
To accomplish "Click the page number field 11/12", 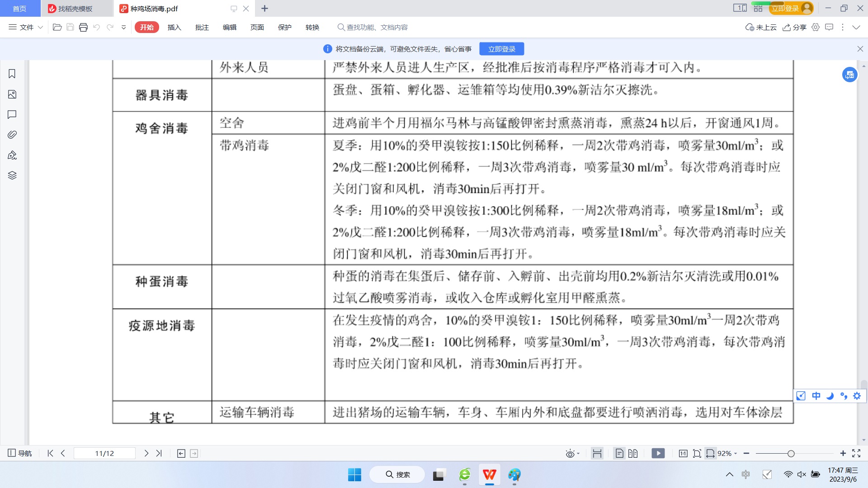I will tap(104, 453).
